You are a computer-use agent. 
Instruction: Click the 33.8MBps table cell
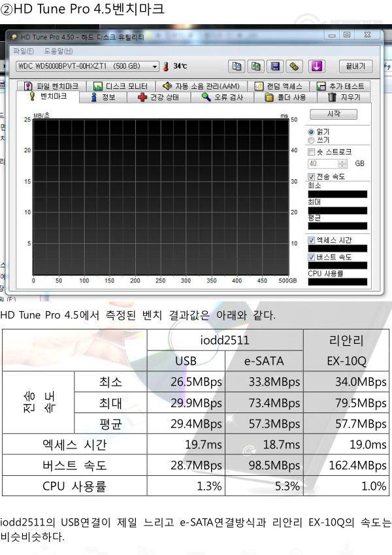tap(264, 382)
